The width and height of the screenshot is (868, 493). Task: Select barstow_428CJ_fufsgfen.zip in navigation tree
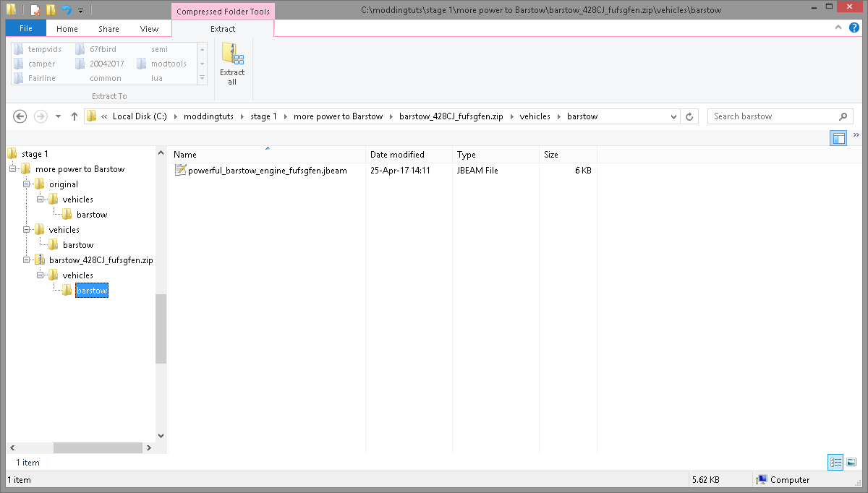coord(101,260)
